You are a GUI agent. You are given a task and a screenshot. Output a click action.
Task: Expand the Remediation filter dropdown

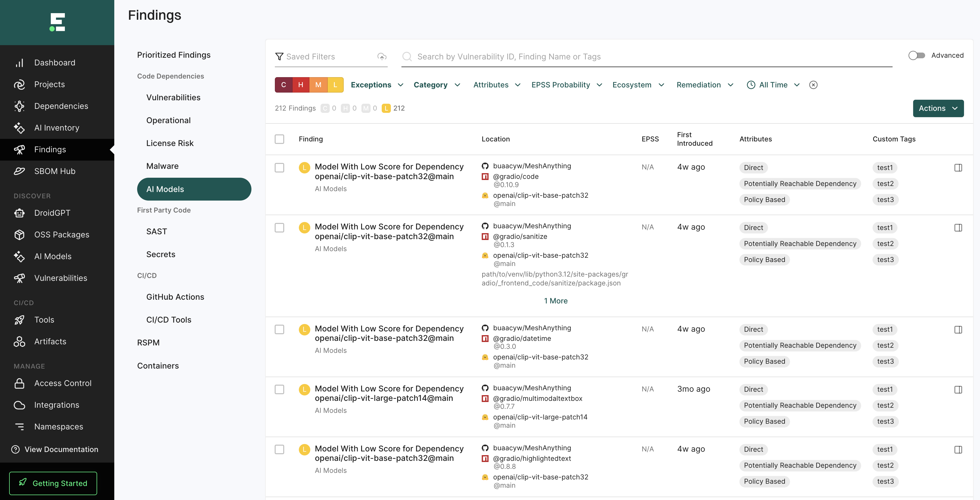point(705,85)
